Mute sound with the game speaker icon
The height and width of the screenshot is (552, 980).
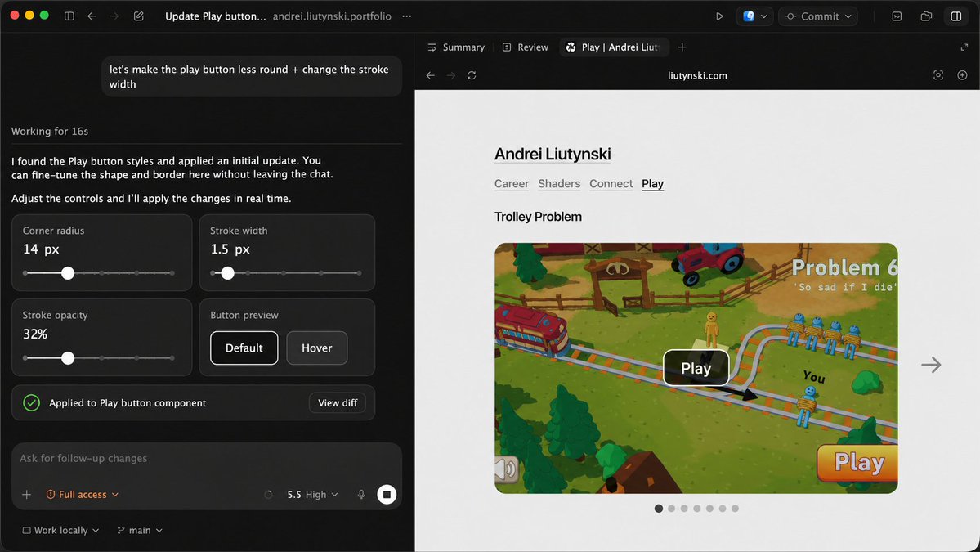tap(506, 469)
